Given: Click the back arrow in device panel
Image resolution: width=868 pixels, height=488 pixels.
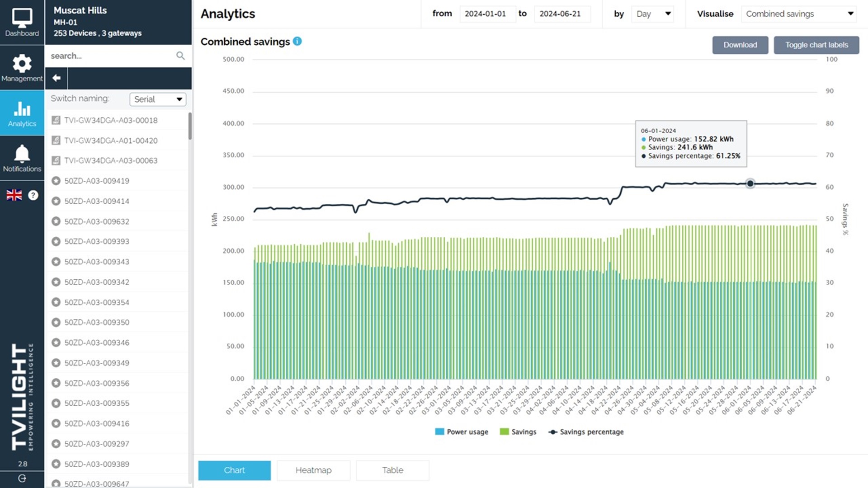Looking at the screenshot, I should tap(56, 78).
